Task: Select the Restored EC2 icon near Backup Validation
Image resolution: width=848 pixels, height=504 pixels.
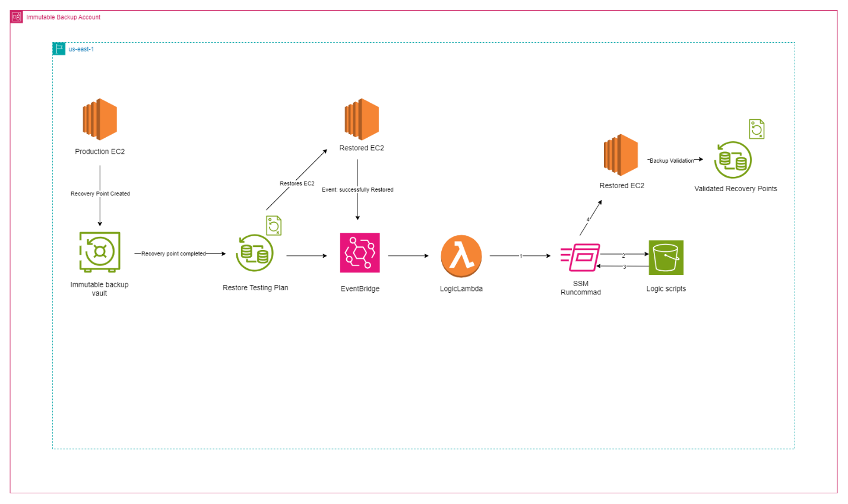Action: point(621,155)
